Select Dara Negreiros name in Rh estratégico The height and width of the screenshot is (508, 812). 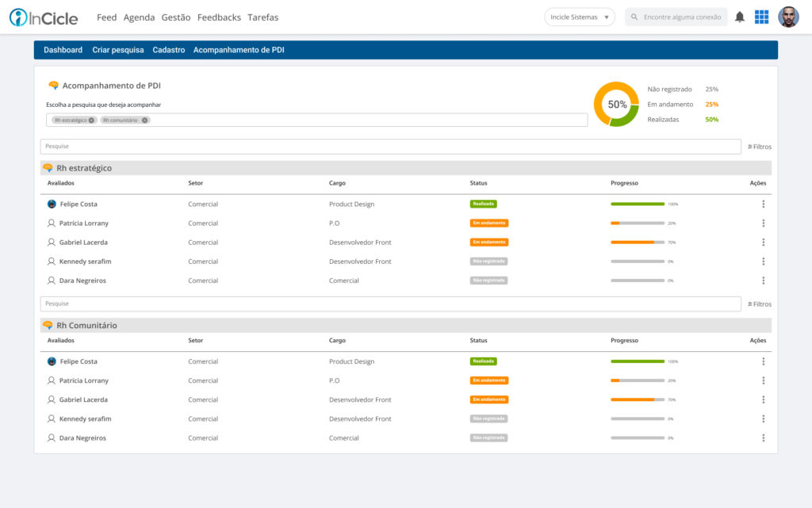coord(82,281)
